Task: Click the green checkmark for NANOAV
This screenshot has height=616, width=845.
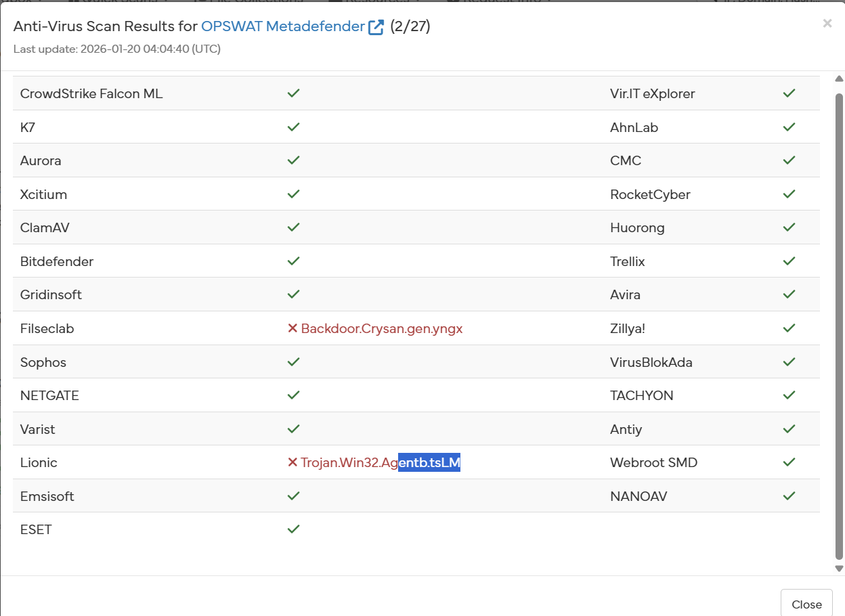Action: click(789, 496)
